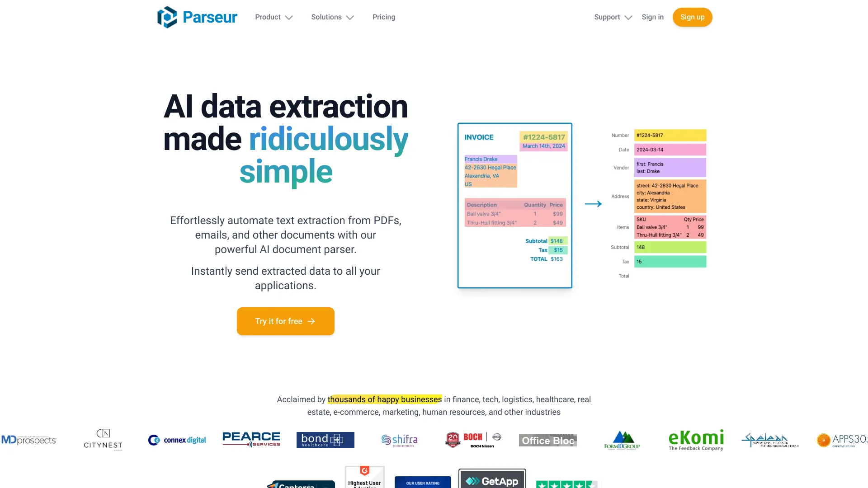Click the Parseur logo icon

[x=169, y=16]
